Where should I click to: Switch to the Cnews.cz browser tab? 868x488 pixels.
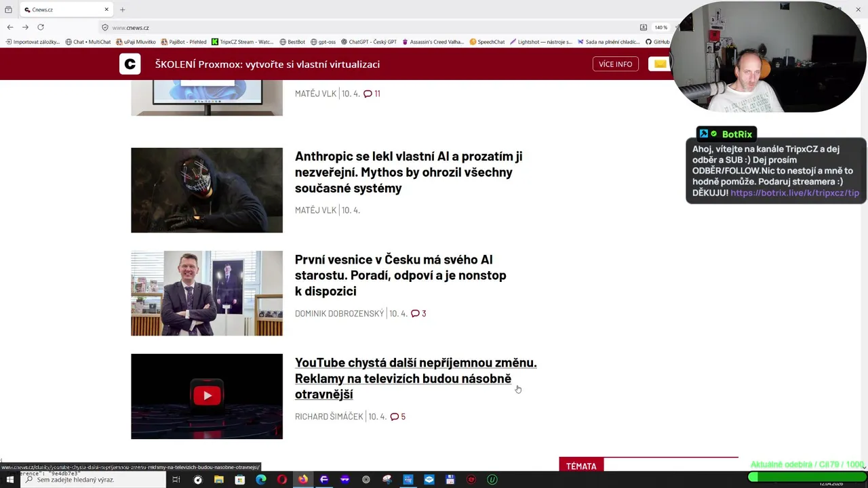[x=66, y=9]
